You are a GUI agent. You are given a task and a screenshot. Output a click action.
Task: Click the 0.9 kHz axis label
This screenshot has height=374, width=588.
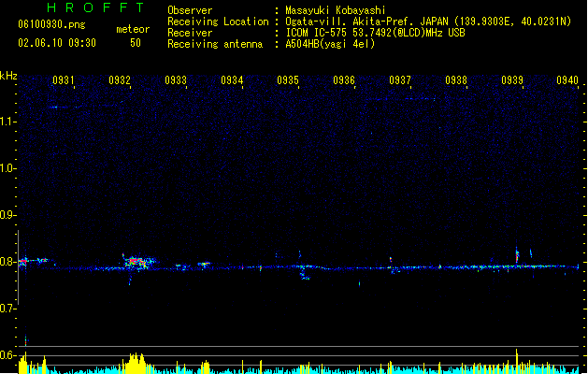pyautogui.click(x=8, y=214)
